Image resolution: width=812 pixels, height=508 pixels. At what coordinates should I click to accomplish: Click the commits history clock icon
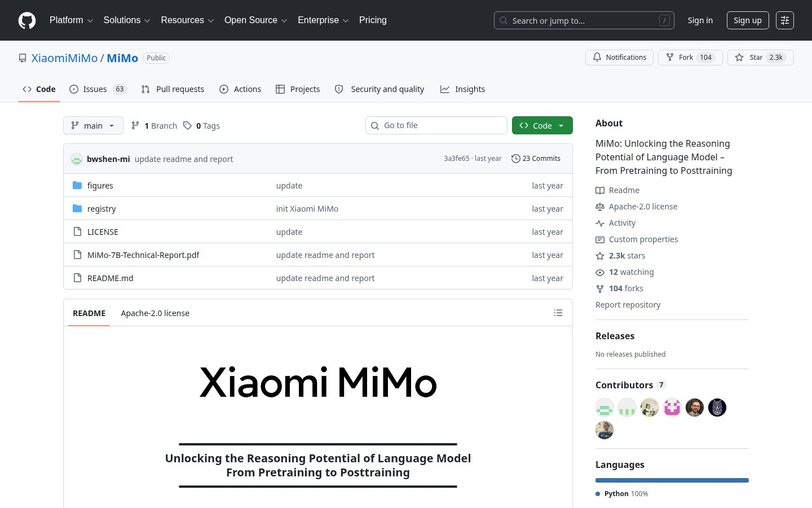(x=515, y=159)
